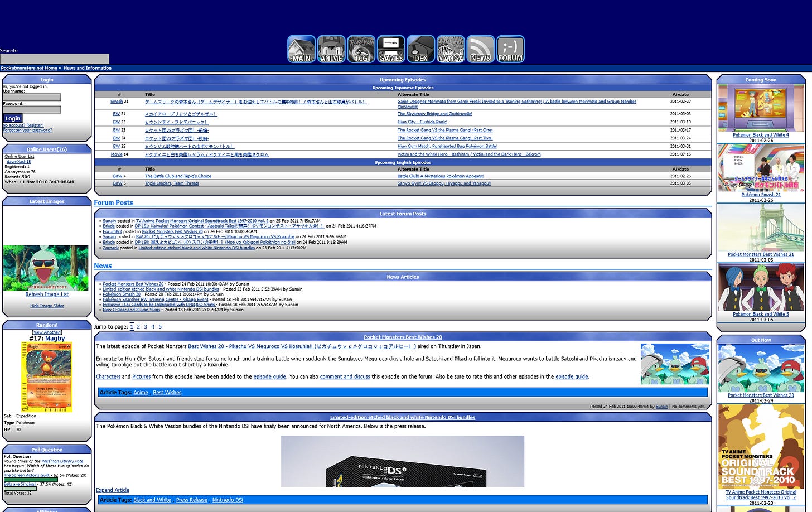Open 'Pocket Monsters Best Wishes 20' article header
Viewport: 812px width, 512px height.
[x=403, y=337]
